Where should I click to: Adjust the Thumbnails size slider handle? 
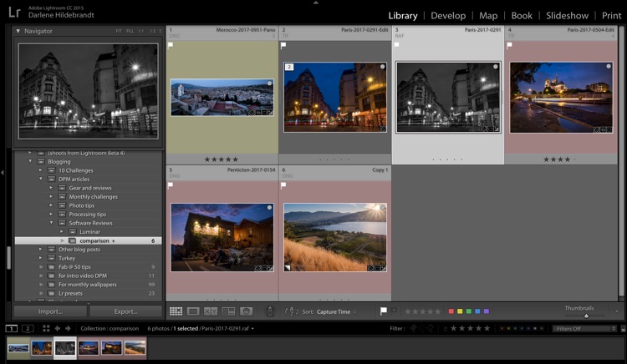point(586,316)
